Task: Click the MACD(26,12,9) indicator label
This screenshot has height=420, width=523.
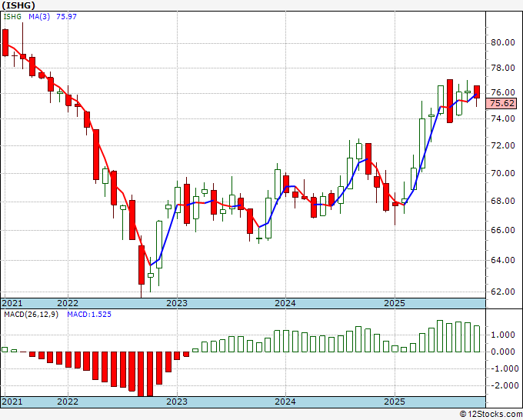Action: [31, 315]
